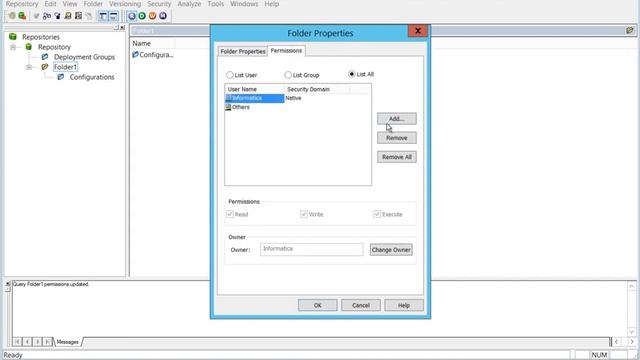Screen dimensions: 640x360
Task: Go to last message tab with the rightmost arrow
Action: coord(47,341)
